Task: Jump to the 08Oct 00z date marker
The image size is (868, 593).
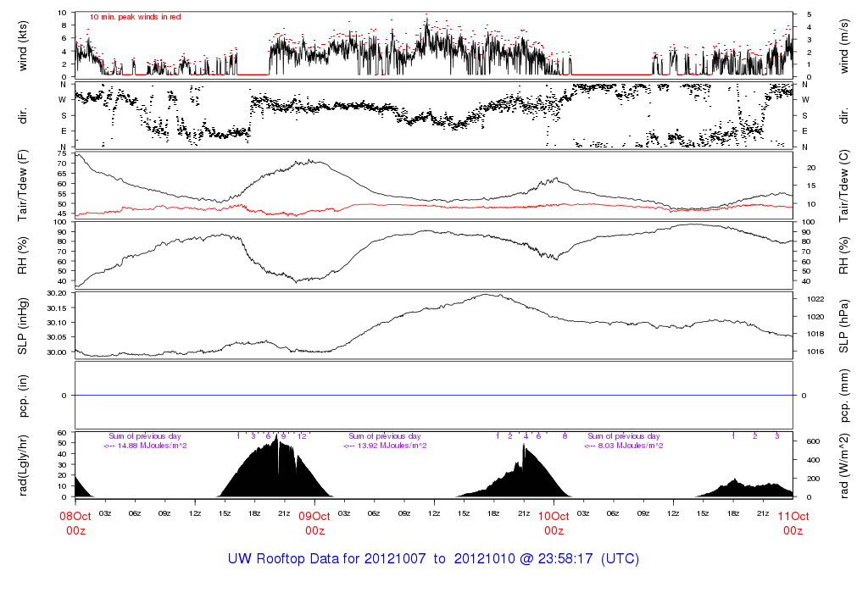Action: pos(75,523)
